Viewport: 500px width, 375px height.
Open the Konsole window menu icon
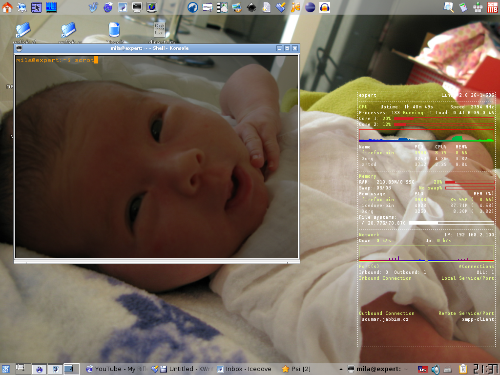pyautogui.click(x=19, y=48)
